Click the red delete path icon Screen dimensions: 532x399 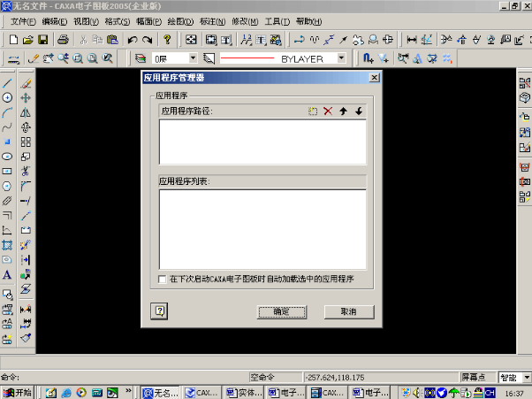328,111
